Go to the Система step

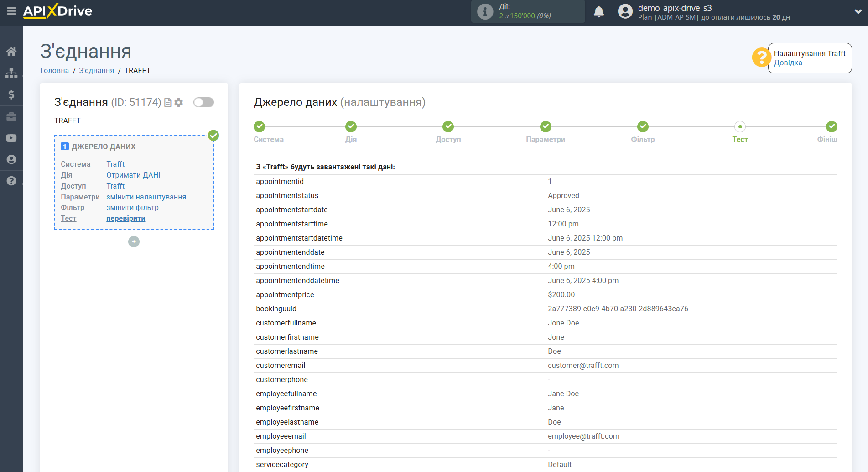[260, 126]
